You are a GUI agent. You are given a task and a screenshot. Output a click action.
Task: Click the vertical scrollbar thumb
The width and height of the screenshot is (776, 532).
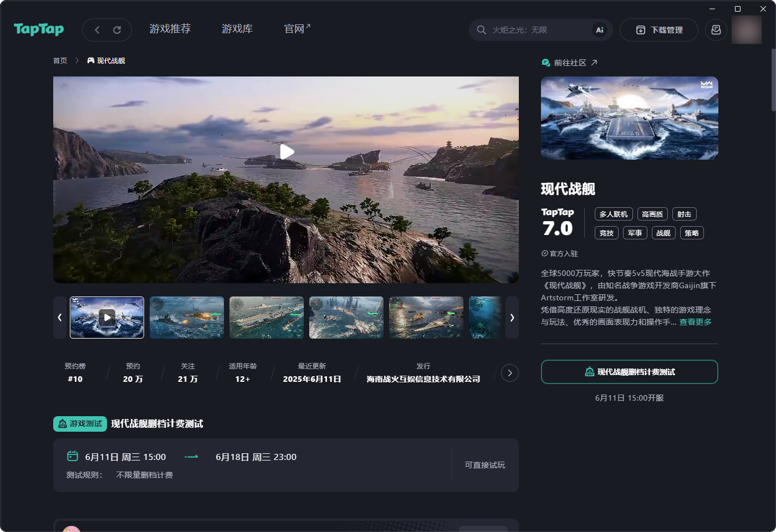tap(774, 80)
